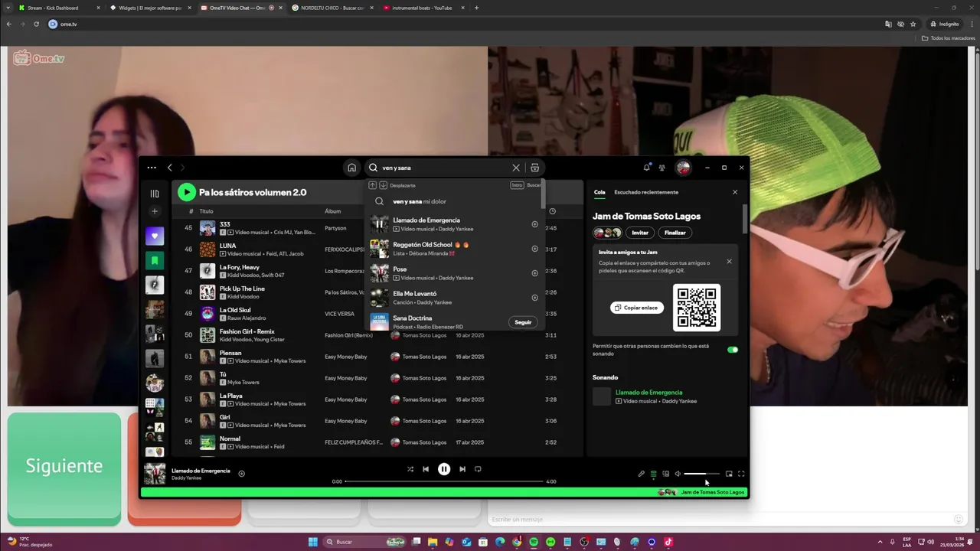Click the Escribe un mensaje field
Screen dimensions: 980x551
click(720, 520)
